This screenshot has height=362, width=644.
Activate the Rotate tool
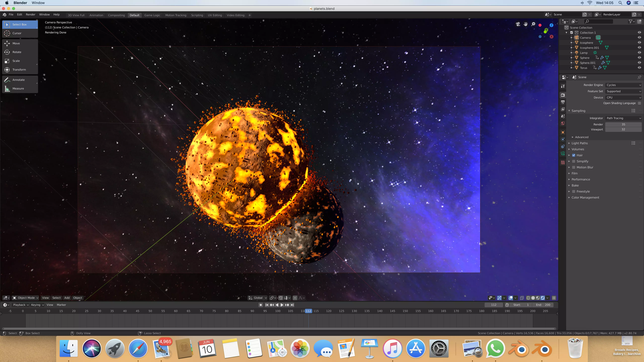pyautogui.click(x=20, y=52)
